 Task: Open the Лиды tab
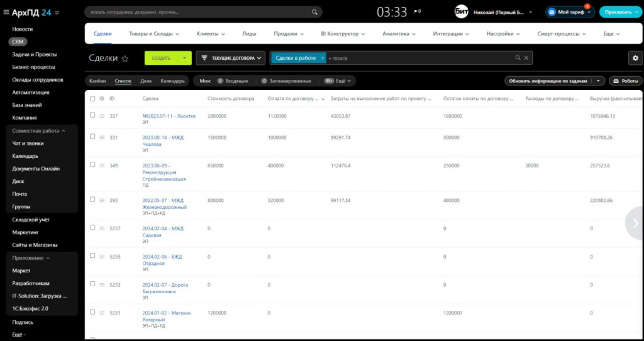point(249,34)
